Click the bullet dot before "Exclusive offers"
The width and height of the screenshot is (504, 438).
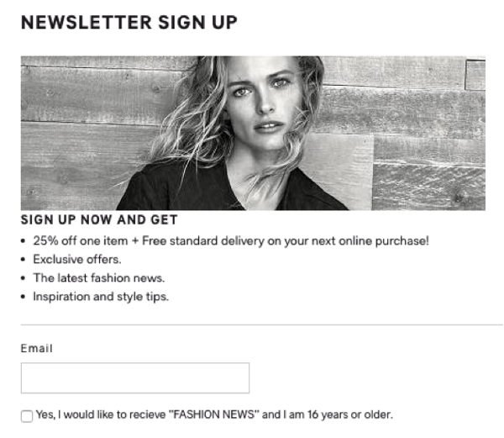tap(23, 260)
